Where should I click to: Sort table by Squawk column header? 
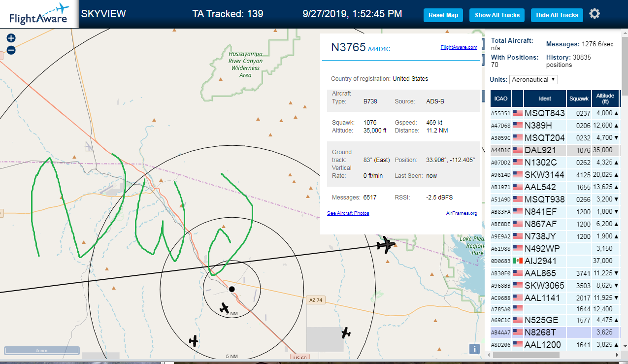click(579, 99)
